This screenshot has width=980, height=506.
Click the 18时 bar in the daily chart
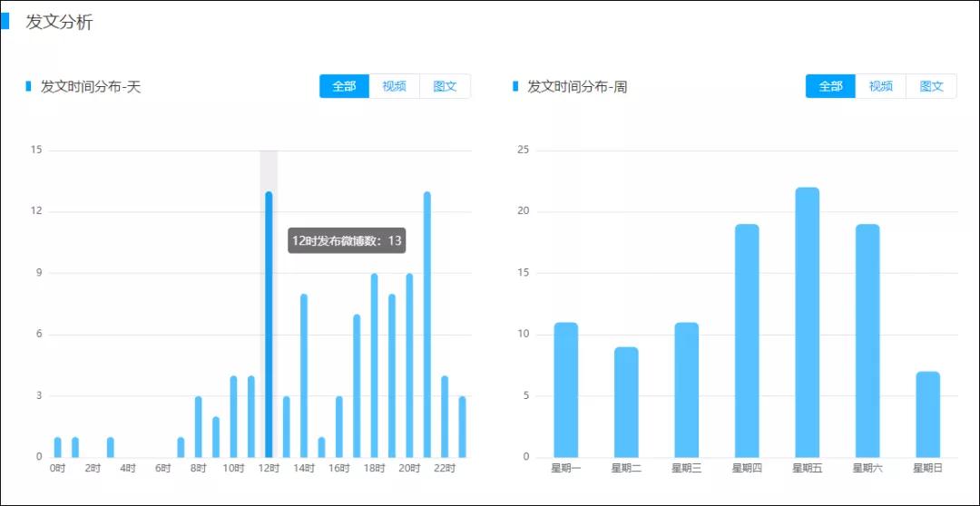coord(374,365)
